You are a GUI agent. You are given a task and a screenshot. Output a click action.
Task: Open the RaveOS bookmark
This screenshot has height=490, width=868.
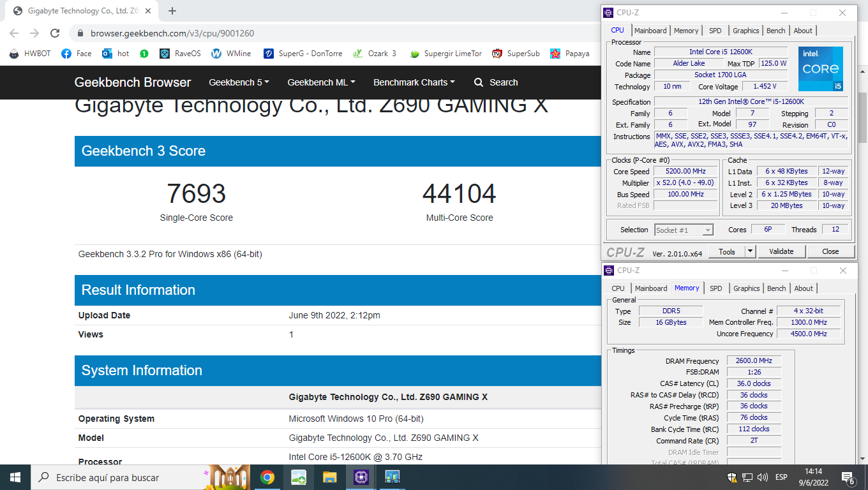tap(180, 54)
